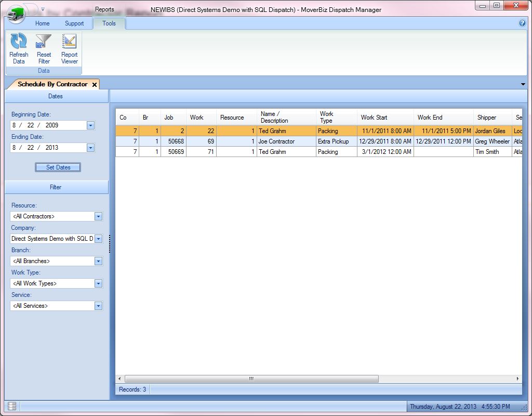Screen dimensions: 532x416
Task: Click the help question mark icon
Action: point(522,23)
